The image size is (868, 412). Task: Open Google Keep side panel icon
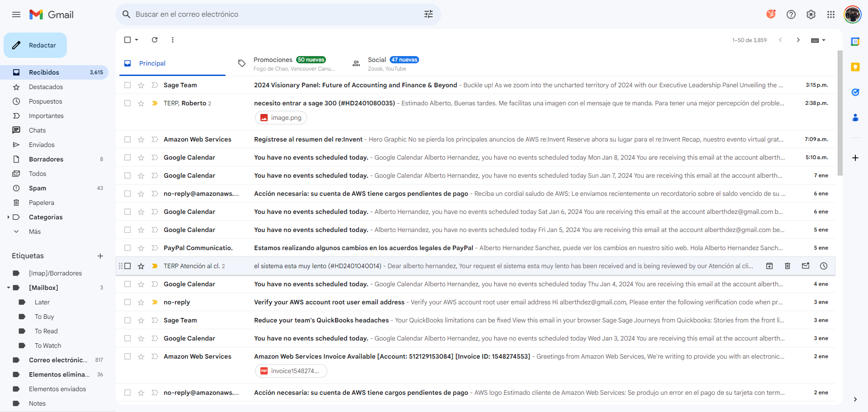point(855,67)
